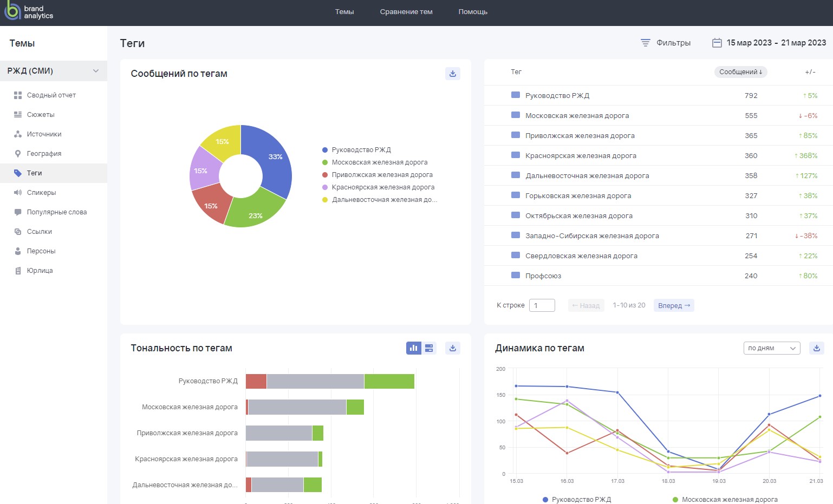The width and height of the screenshot is (833, 504).
Task: Open the Фильтры panel
Action: coord(666,42)
